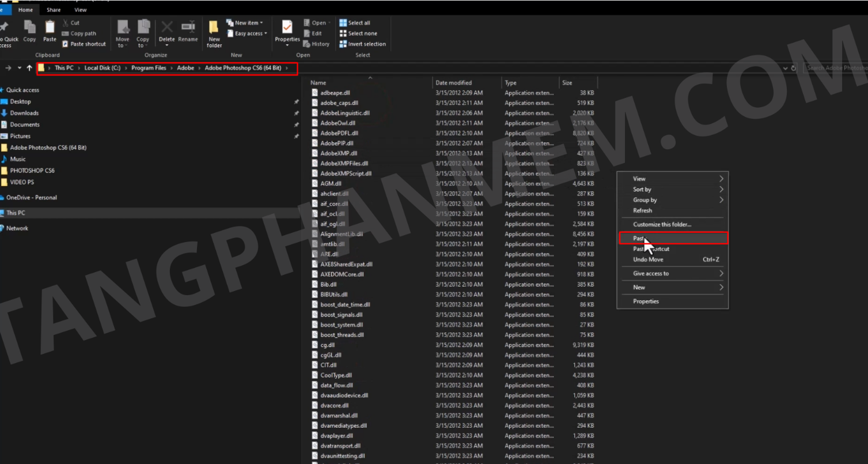Open the New item dropdown
868x464 pixels.
click(x=245, y=23)
